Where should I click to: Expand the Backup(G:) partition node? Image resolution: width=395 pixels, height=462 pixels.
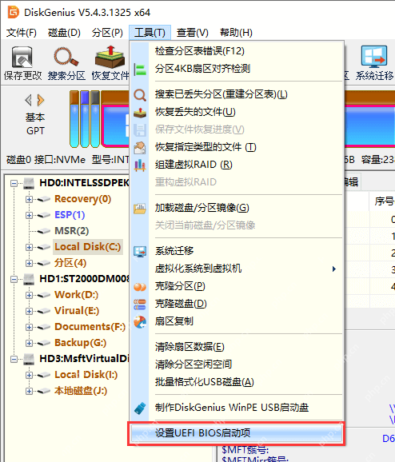[29, 343]
